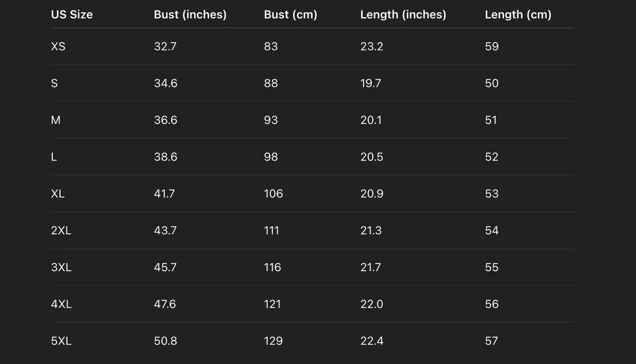Click the 20.9 length inches value
Viewport: 636px width, 364px height.
click(371, 194)
